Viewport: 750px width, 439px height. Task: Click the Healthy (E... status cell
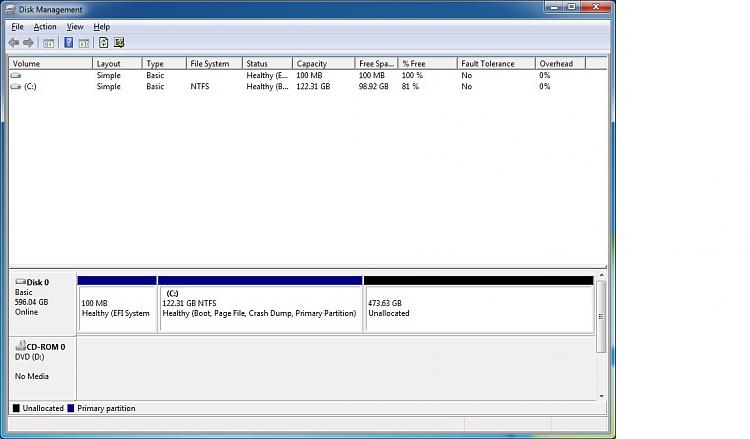(267, 76)
